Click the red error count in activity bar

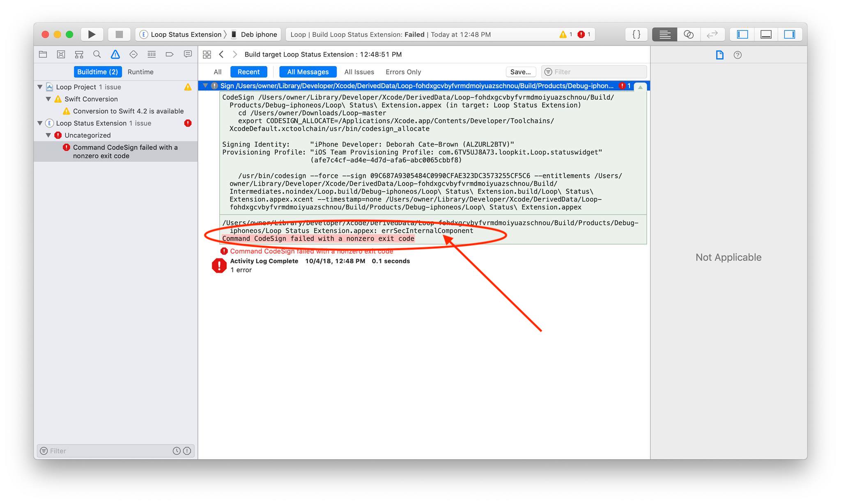point(584,34)
